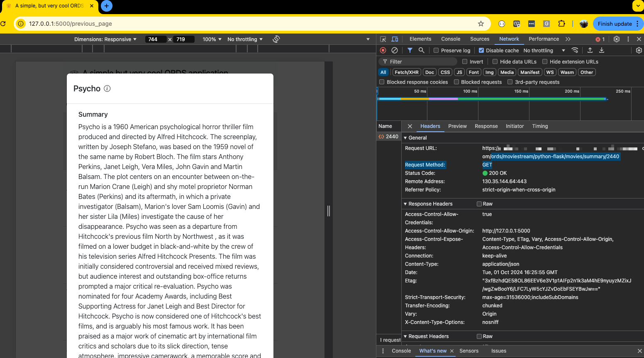644x358 pixels.
Task: Open the drawer three-dot menu
Action: click(x=383, y=351)
